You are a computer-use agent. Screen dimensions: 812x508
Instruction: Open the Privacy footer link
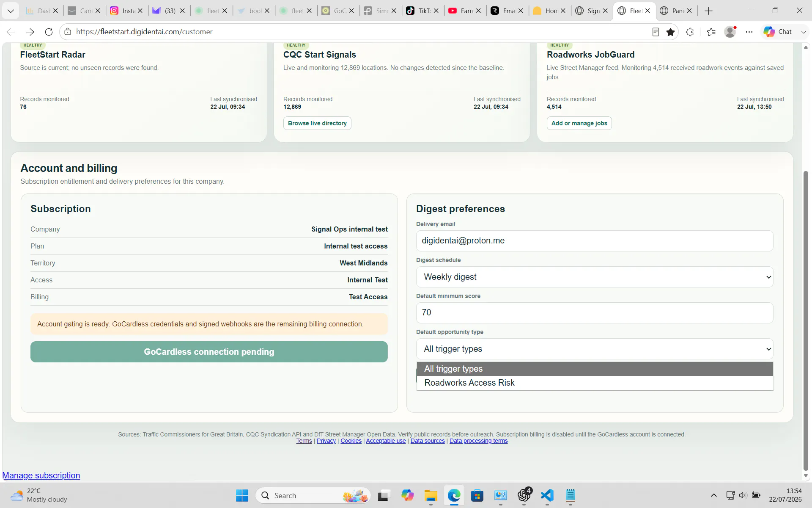point(326,441)
